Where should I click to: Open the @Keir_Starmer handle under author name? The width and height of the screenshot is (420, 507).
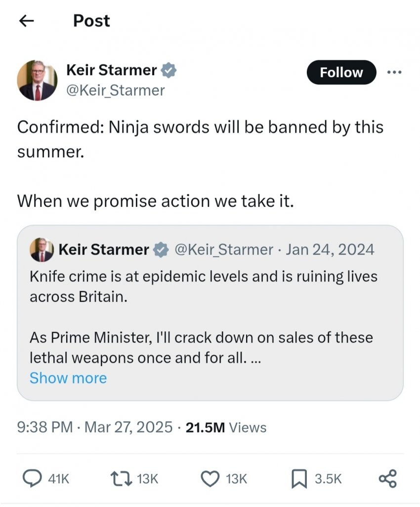[x=116, y=91]
